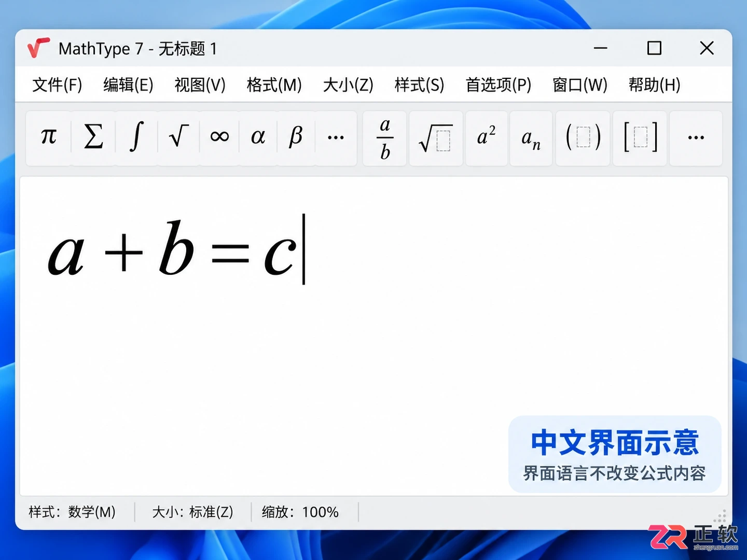Click the letter b in the equation
This screenshot has height=560, width=747.
tap(176, 247)
